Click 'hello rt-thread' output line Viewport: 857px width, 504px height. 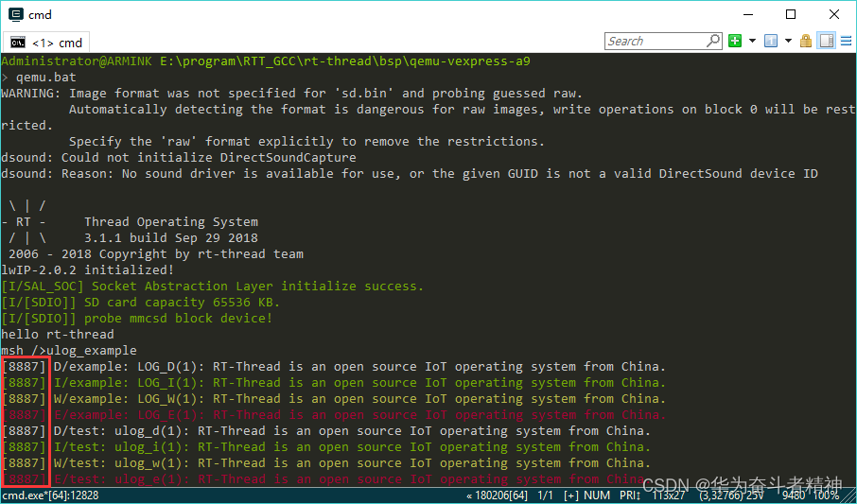pos(58,334)
